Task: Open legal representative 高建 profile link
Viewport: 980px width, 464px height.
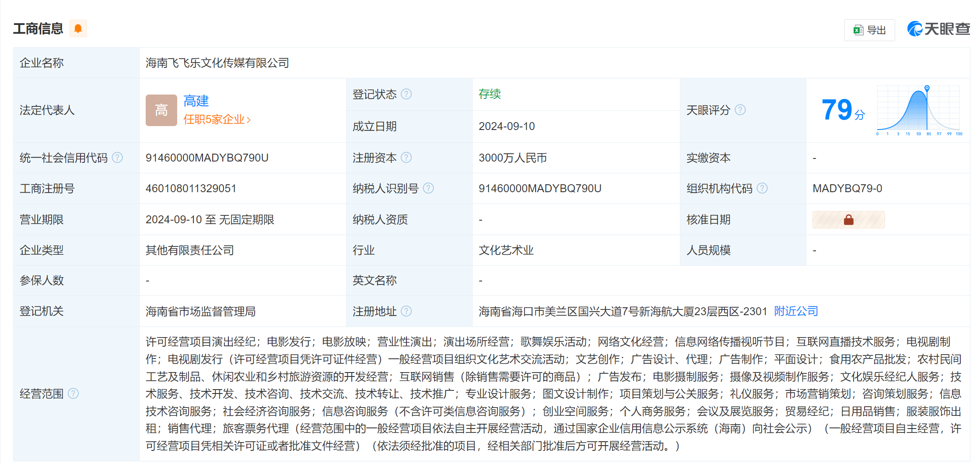Action: point(196,101)
